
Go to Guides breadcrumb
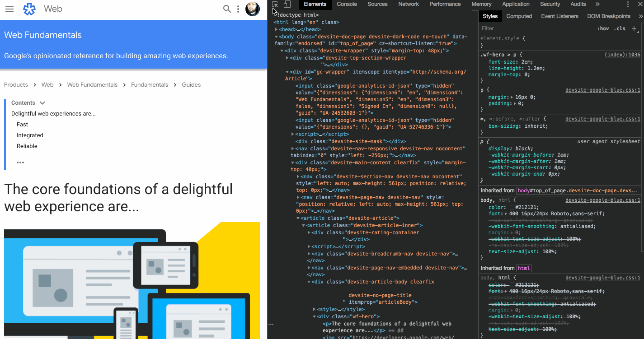(191, 85)
